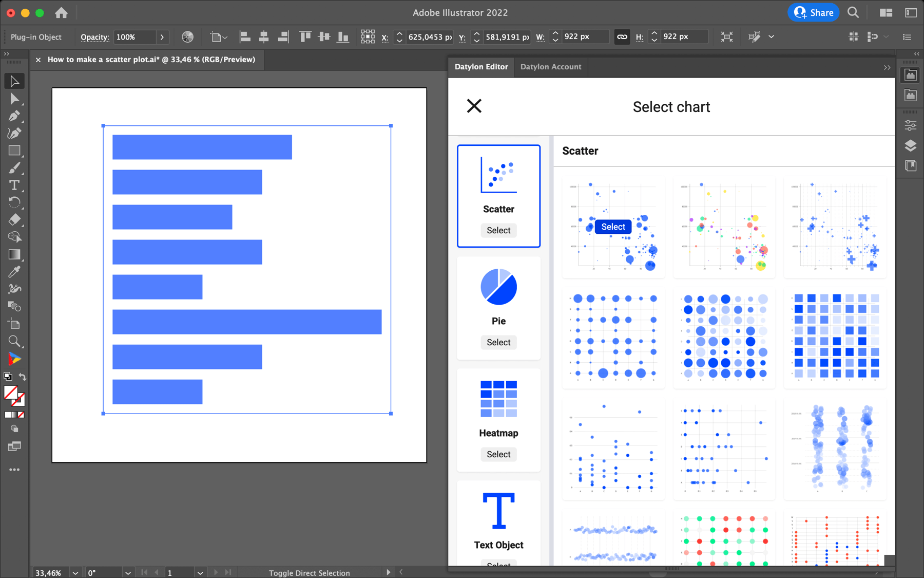Toggle Direct Selection via status bar
The image size is (924, 578).
point(309,572)
